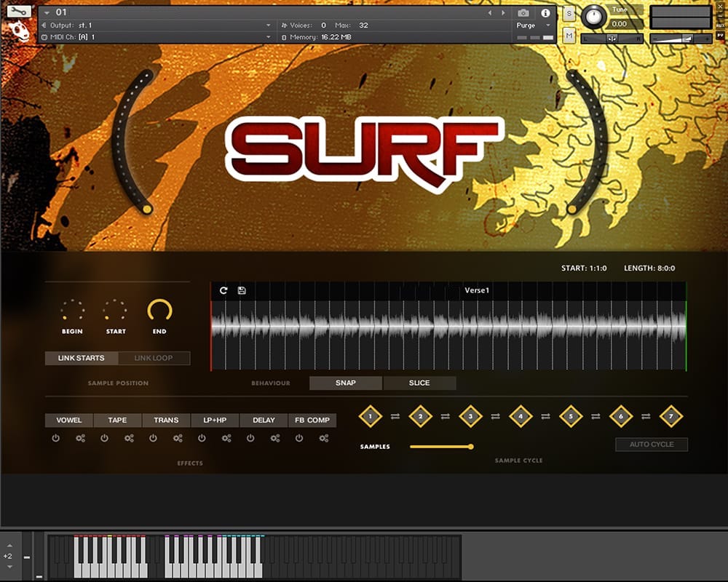Screen dimensions: 728x582
Task: Switch behaviour to SLICE
Action: [x=419, y=383]
